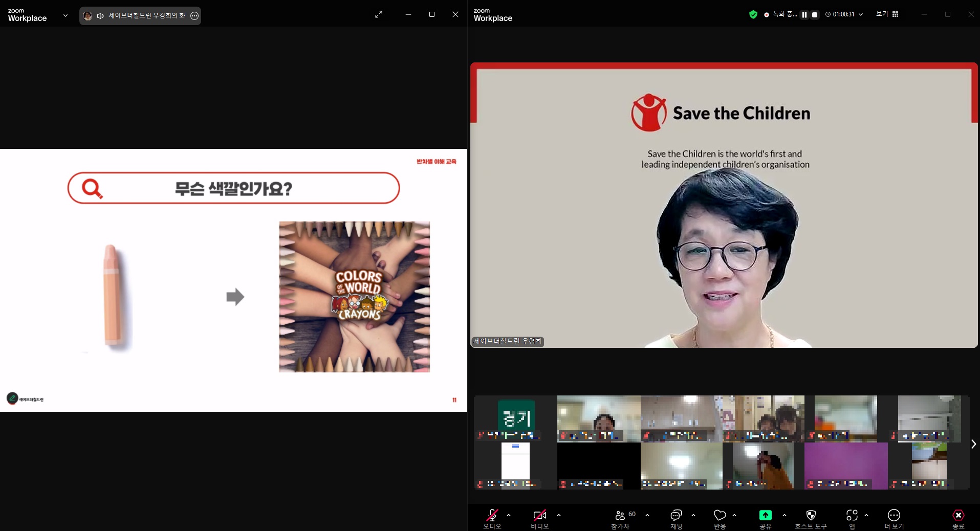Expand chat options arrow beside 채팅
The width and height of the screenshot is (980, 531).
pyautogui.click(x=693, y=515)
